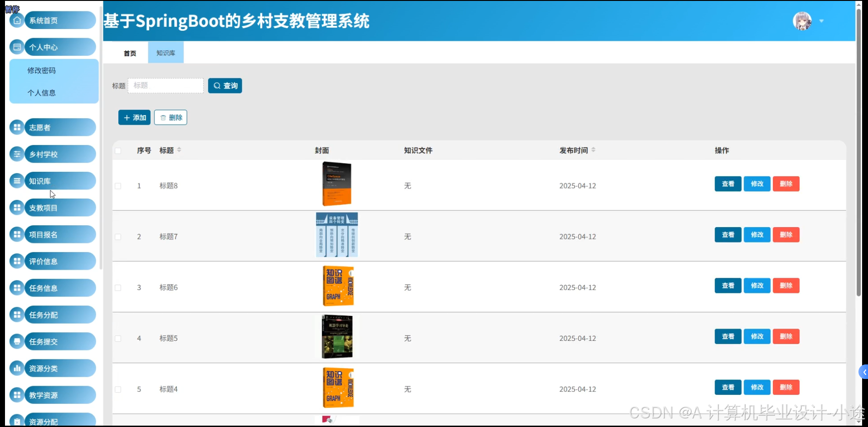Click the icon beside 乡村学校
The image size is (868, 427).
point(17,154)
